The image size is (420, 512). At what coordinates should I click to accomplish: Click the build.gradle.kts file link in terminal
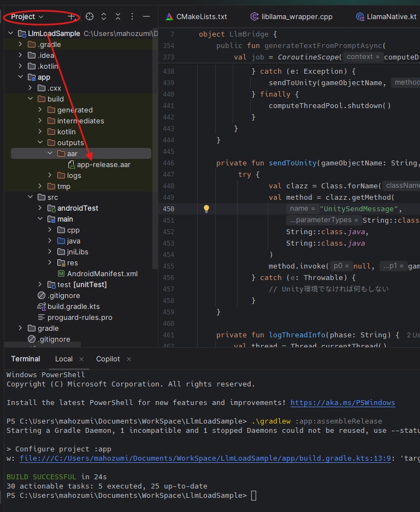click(x=205, y=458)
